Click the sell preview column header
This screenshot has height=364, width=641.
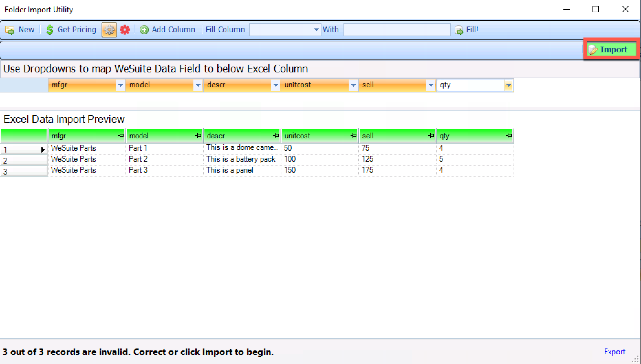pos(397,136)
